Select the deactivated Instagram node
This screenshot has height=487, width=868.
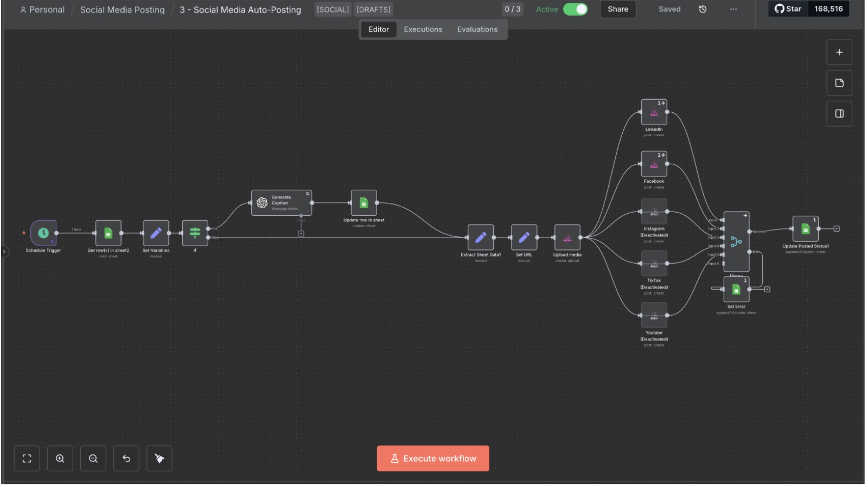point(654,212)
